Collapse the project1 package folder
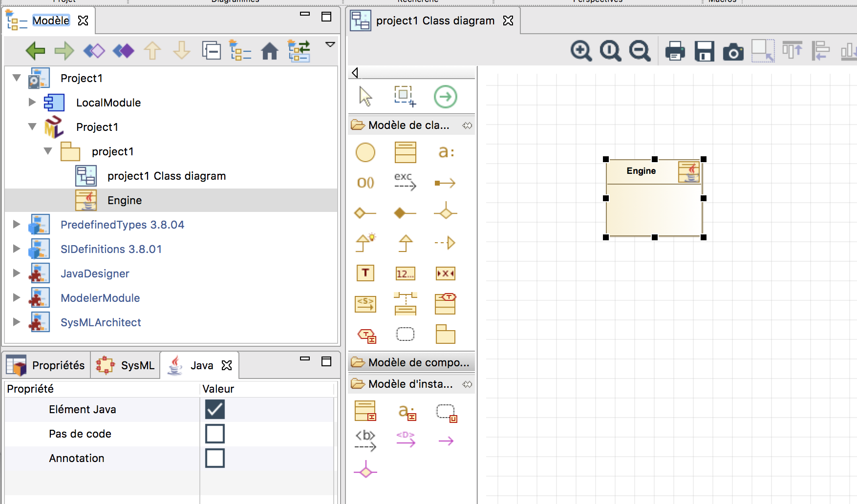Screen dimensions: 857x504 pos(48,151)
